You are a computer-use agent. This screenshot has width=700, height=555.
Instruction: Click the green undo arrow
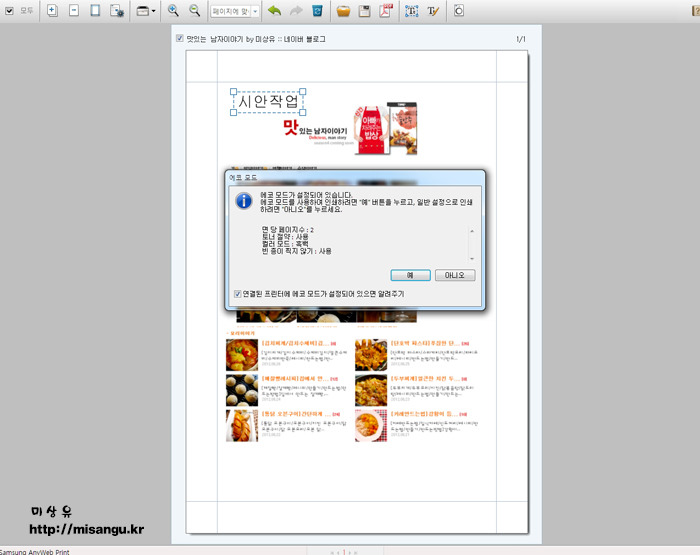point(274,11)
